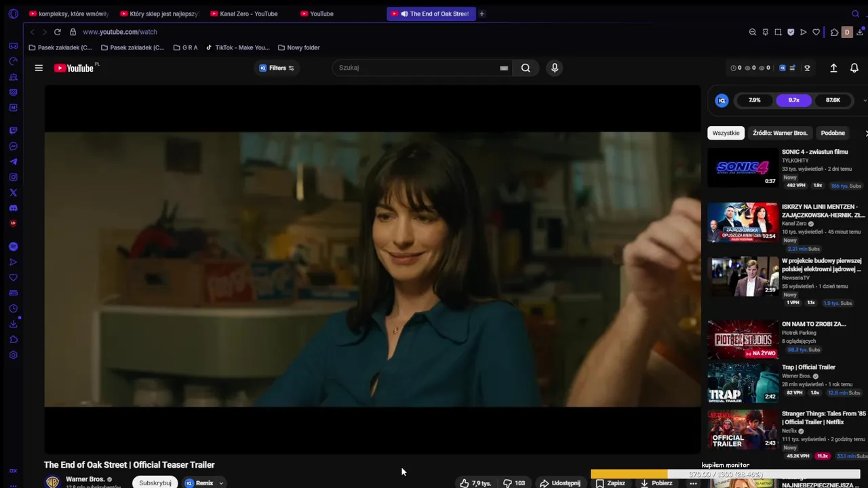Screen dimensions: 868x488
Task: Reload the current YouTube page
Action: (58, 32)
